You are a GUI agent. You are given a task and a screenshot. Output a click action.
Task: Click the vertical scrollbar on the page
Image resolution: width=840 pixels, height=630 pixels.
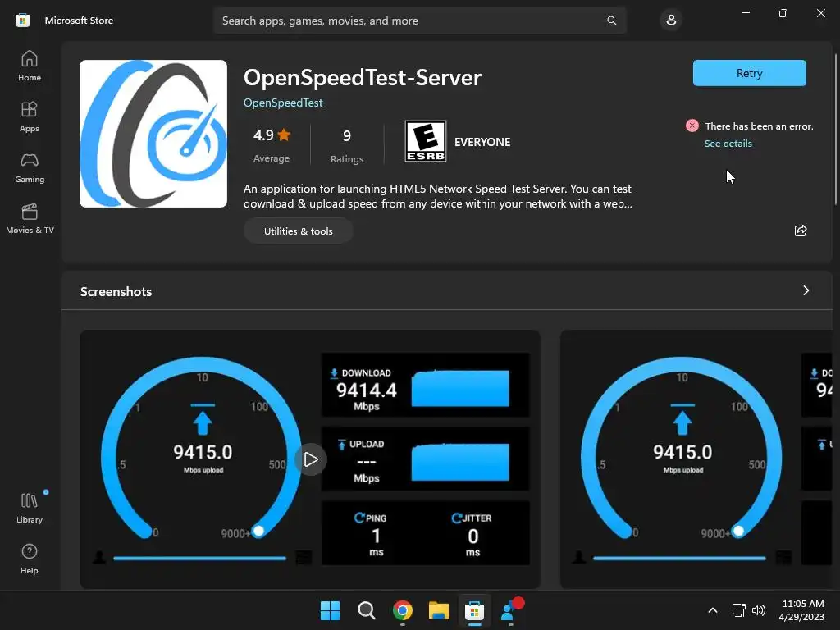pos(836,129)
